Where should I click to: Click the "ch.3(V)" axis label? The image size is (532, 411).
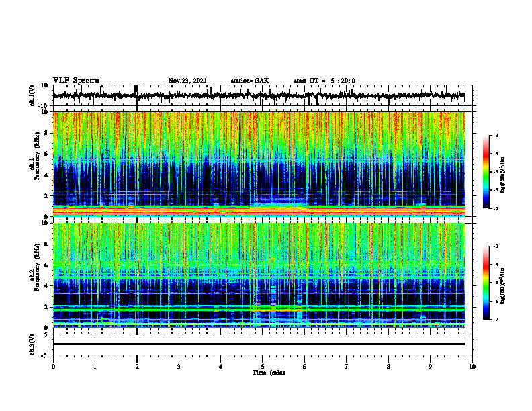point(32,345)
